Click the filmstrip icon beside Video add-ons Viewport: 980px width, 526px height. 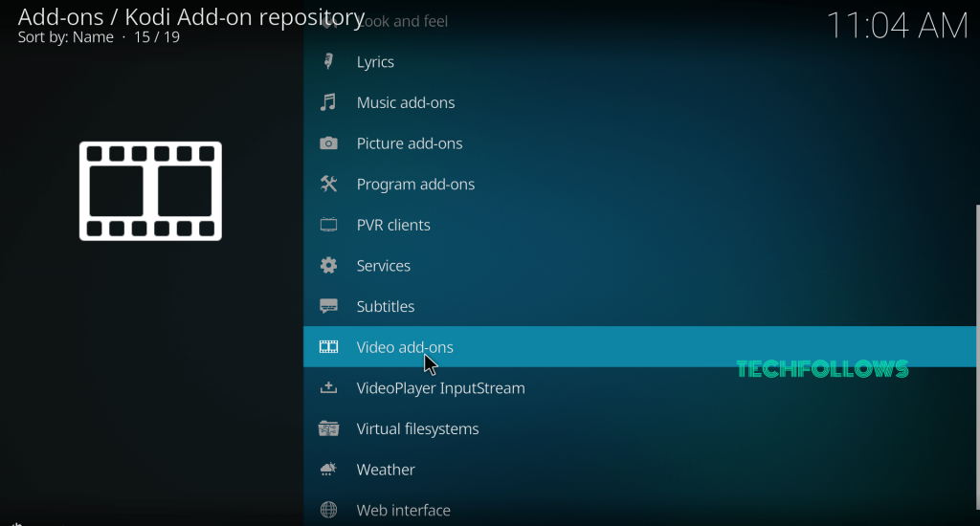(329, 347)
